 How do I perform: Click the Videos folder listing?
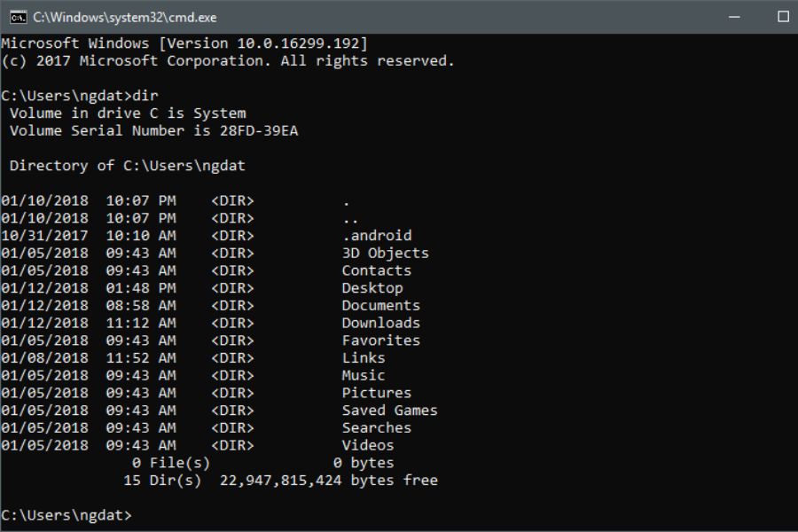[367, 445]
